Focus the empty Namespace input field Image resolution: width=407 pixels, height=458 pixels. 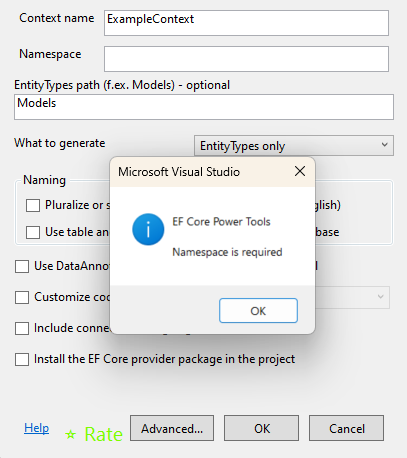(x=246, y=59)
